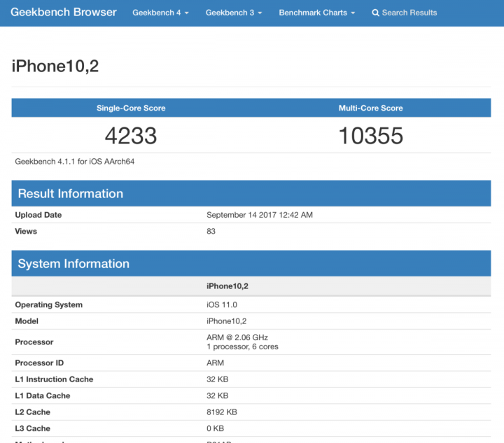
Task: Click the bold iPhone10,2 table column header
Action: click(x=227, y=286)
